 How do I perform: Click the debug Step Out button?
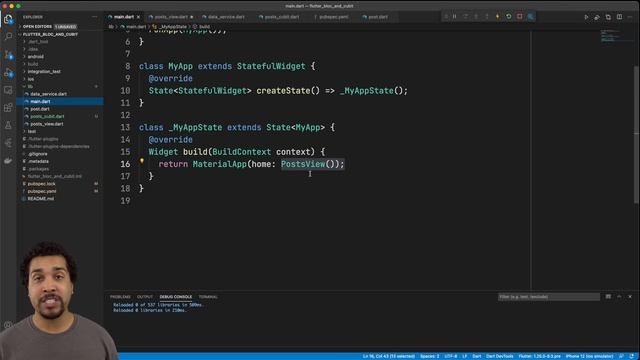(x=487, y=17)
